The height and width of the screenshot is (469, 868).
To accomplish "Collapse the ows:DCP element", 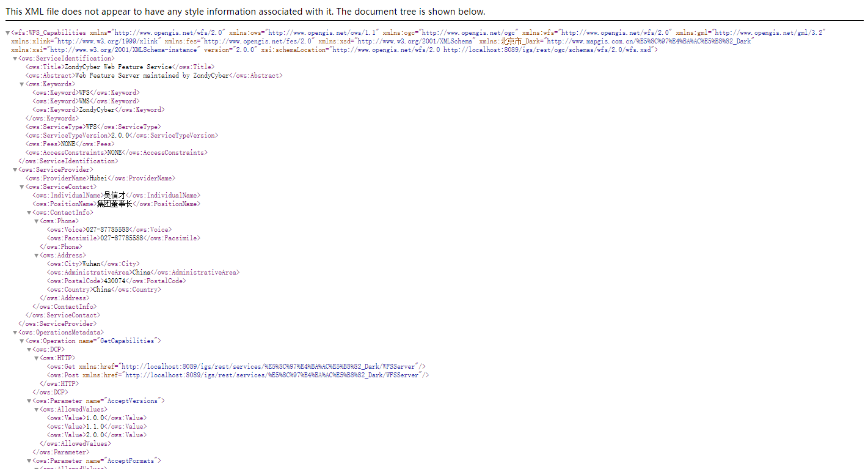I will coord(29,350).
